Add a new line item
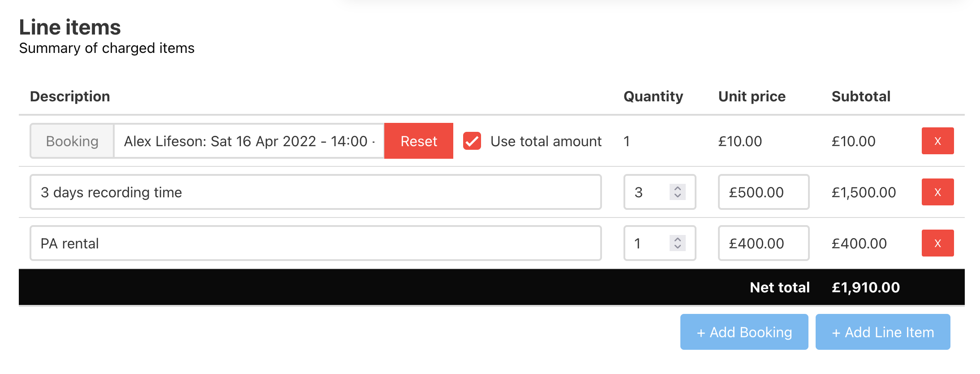 [x=883, y=332]
